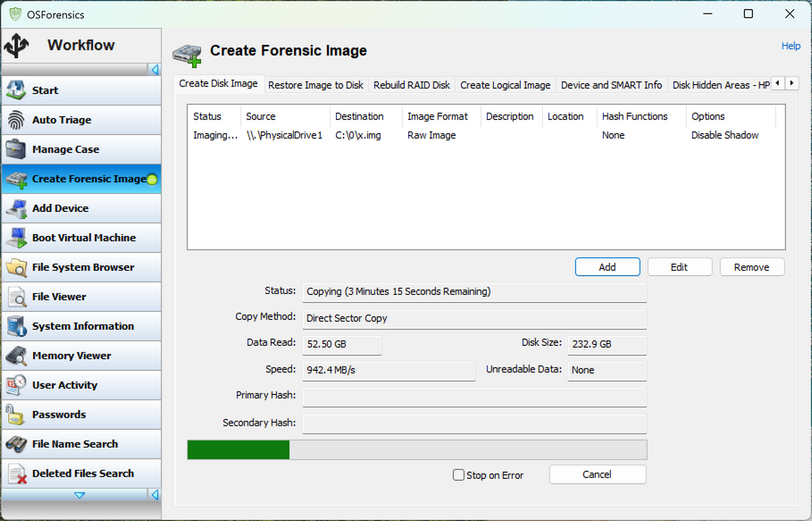The width and height of the screenshot is (812, 521).
Task: Click the Passwords padlock icon
Action: 17,415
